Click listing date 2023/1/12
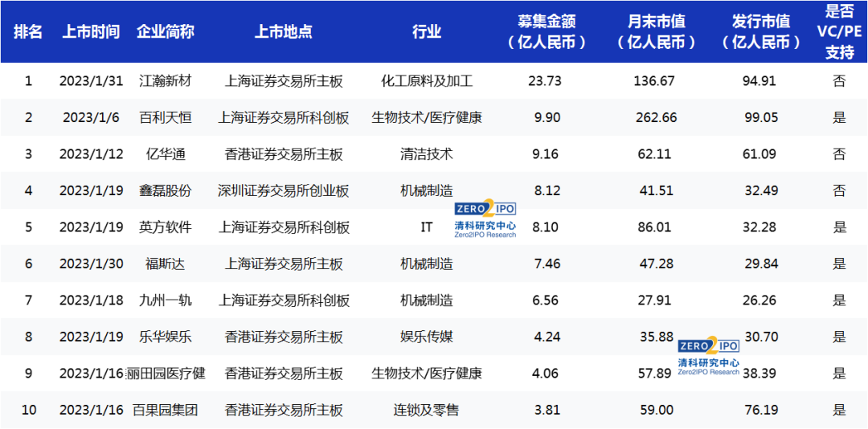 pos(90,154)
